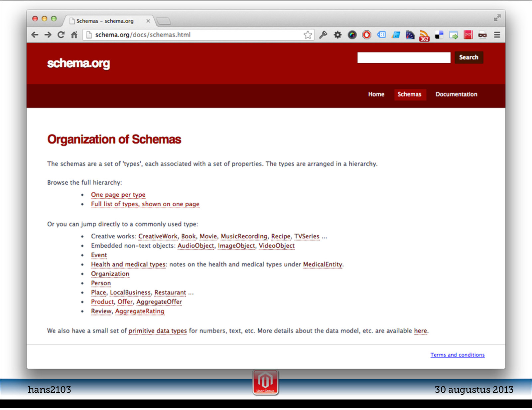The width and height of the screenshot is (532, 410).
Task: Open the Chrome hamburger menu
Action: click(x=497, y=35)
